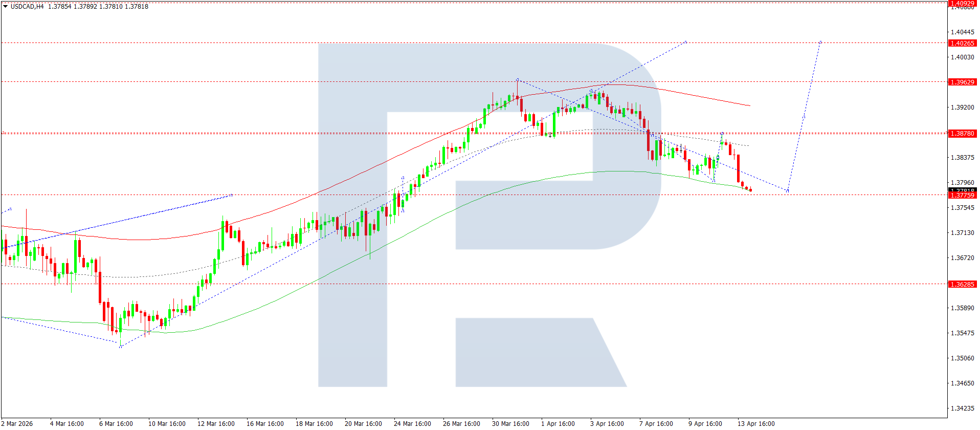This screenshot has height=430, width=980.
Task: Select the 18 Mar 16:00 time axis label
Action: [314, 423]
